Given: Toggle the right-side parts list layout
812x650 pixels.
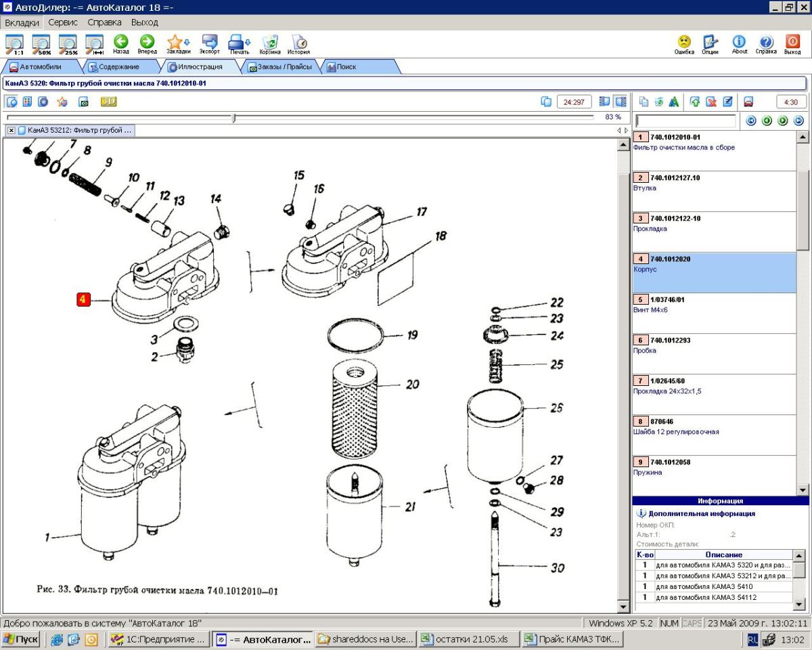Looking at the screenshot, I should [621, 102].
